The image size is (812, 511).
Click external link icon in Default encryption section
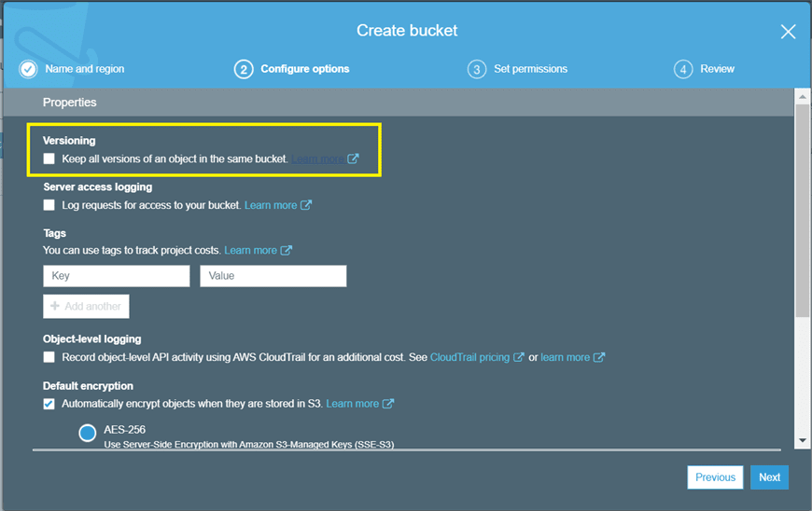click(388, 404)
